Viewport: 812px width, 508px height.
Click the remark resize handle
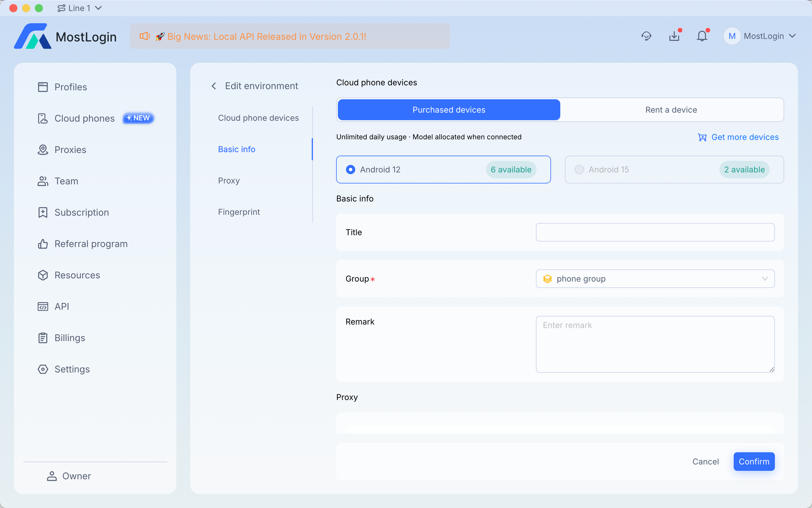(x=771, y=369)
